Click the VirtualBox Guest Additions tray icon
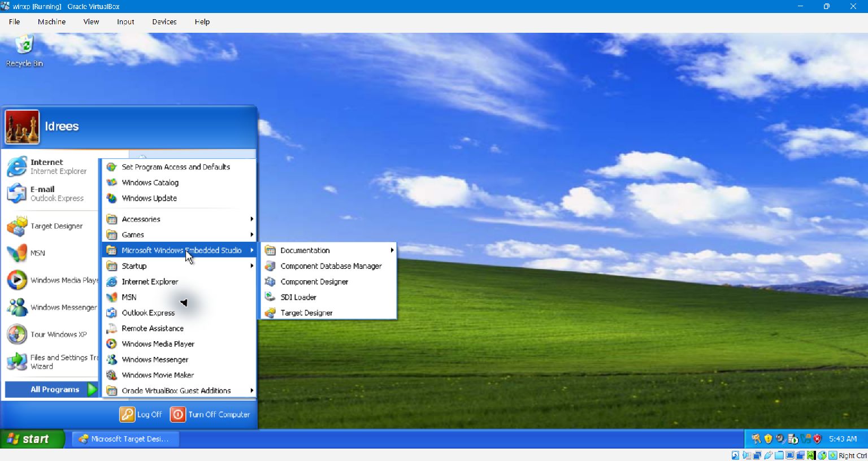The height and width of the screenshot is (461, 868). [x=806, y=439]
